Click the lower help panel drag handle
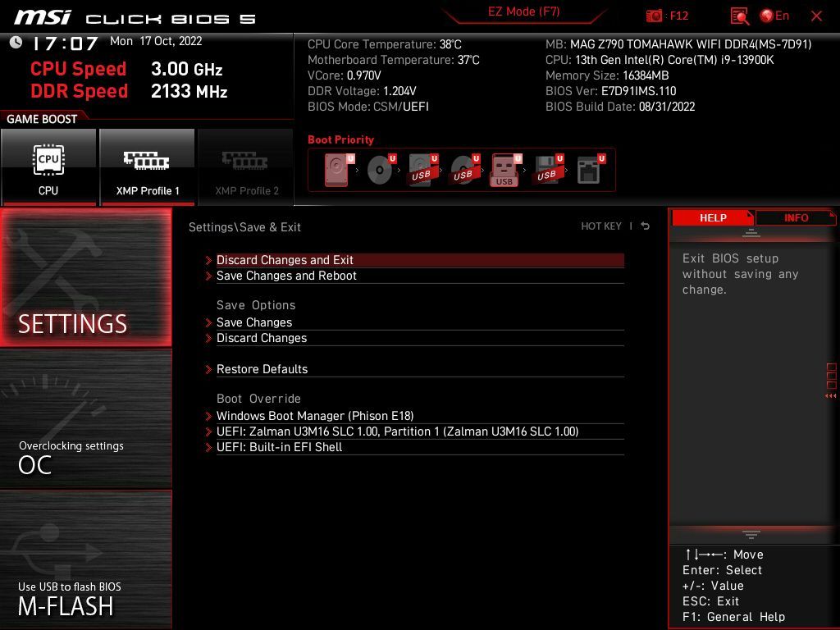This screenshot has height=630, width=840. click(751, 534)
